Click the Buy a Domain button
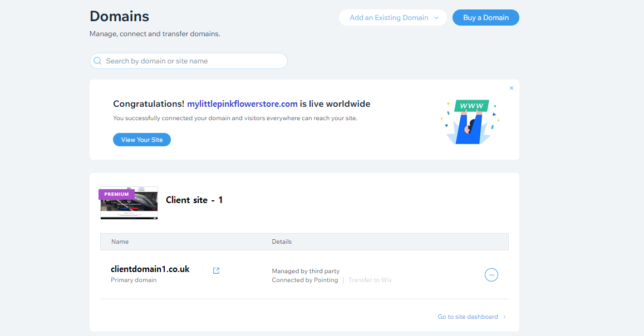The width and height of the screenshot is (644, 336). click(x=485, y=18)
